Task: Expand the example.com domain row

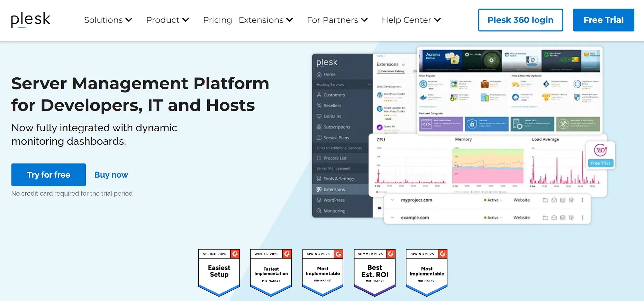Action: 392,218
